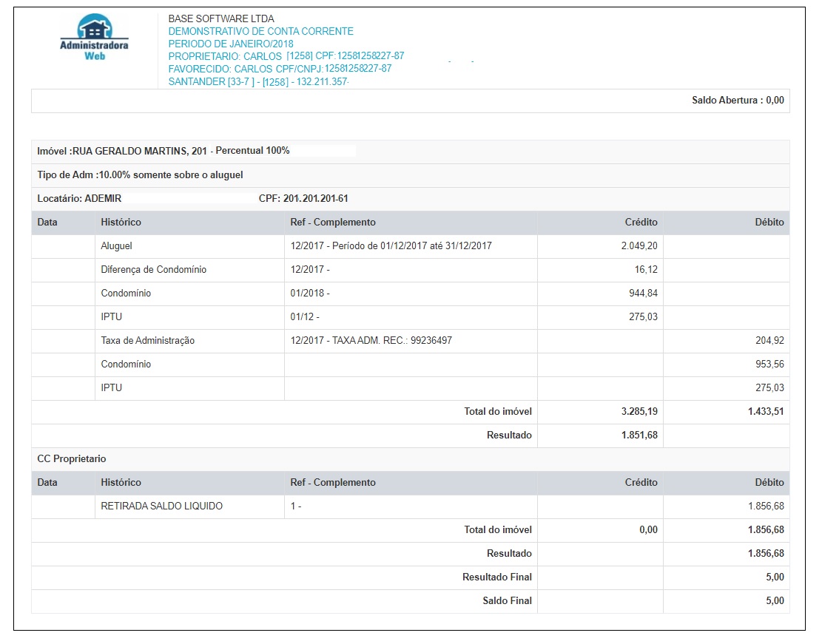Screen dimensions: 822x644
Task: Select the Imóvel RUA GERALDO MARTINS row
Action: (x=164, y=151)
